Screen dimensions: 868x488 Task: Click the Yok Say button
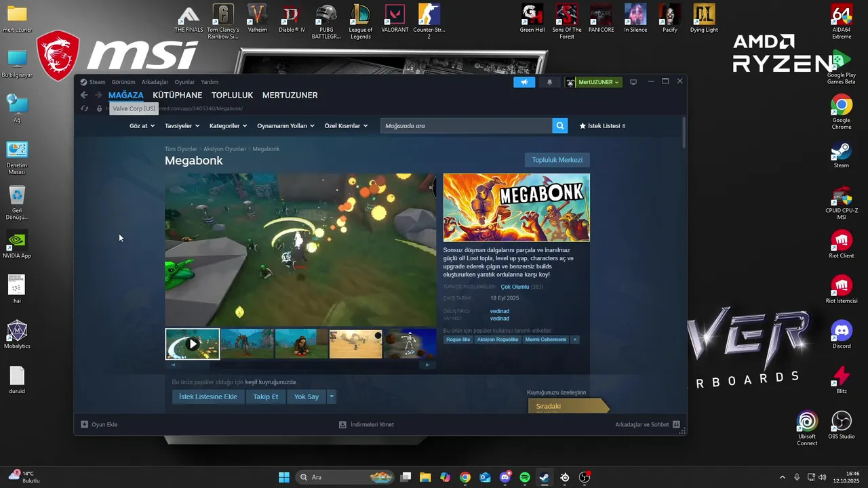[x=307, y=396]
